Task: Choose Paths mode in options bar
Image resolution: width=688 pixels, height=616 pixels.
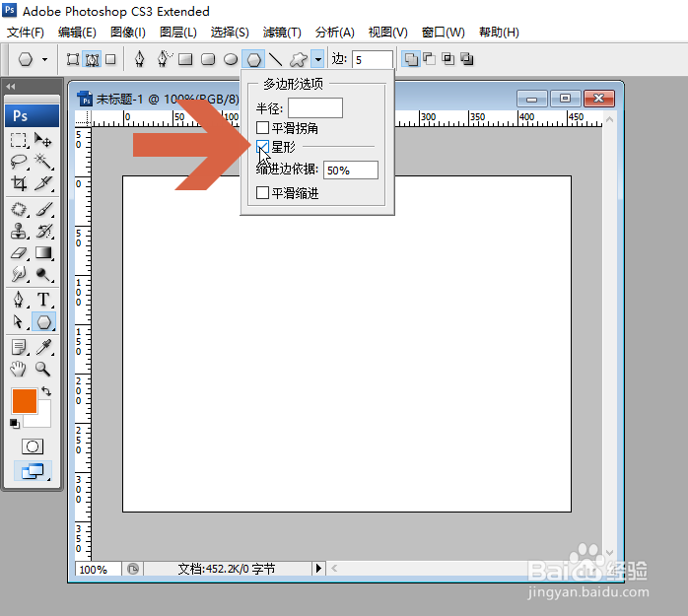Action: tap(92, 59)
